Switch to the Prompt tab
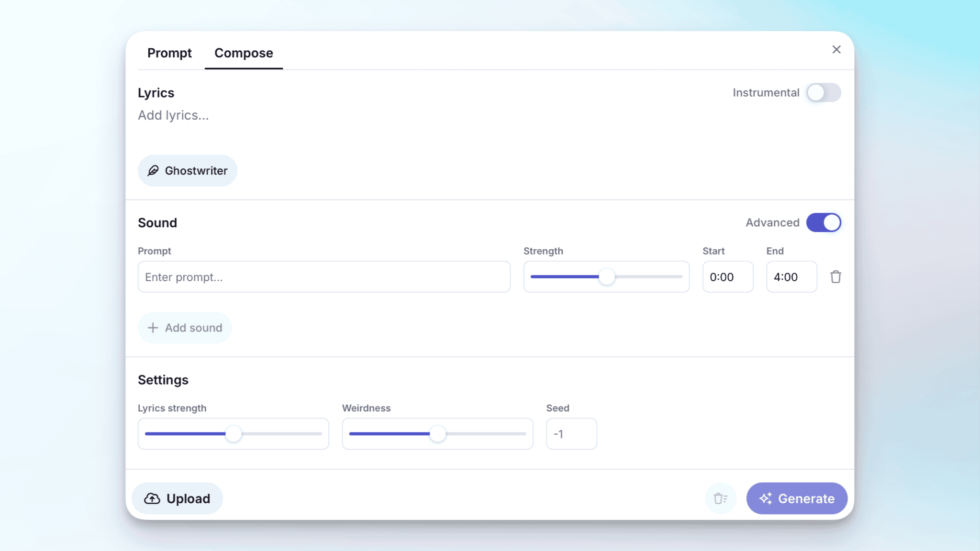 pyautogui.click(x=169, y=53)
